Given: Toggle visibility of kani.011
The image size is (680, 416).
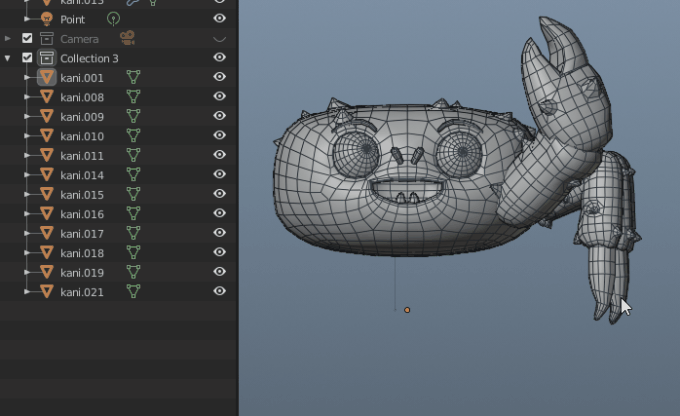Looking at the screenshot, I should [x=220, y=155].
